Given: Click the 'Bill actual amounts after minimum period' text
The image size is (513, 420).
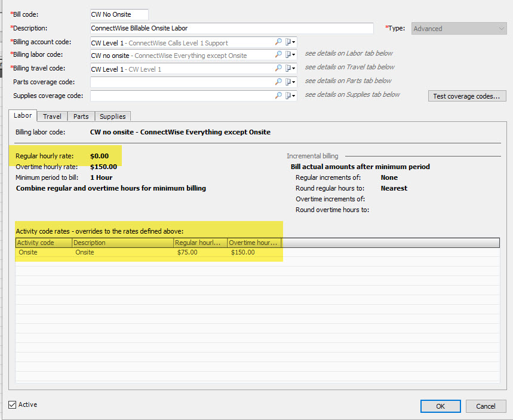Looking at the screenshot, I should click(360, 167).
